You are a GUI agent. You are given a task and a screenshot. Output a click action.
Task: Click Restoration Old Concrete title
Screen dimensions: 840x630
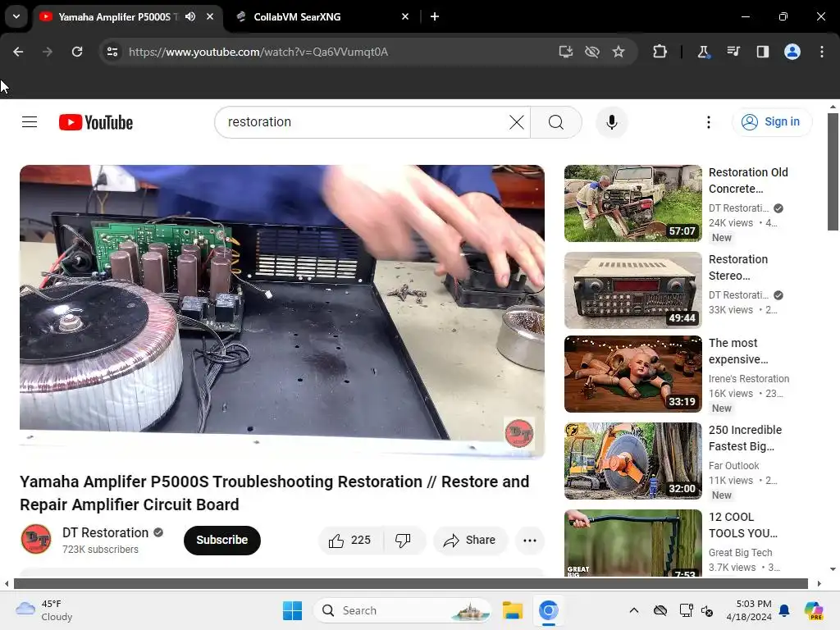click(748, 180)
